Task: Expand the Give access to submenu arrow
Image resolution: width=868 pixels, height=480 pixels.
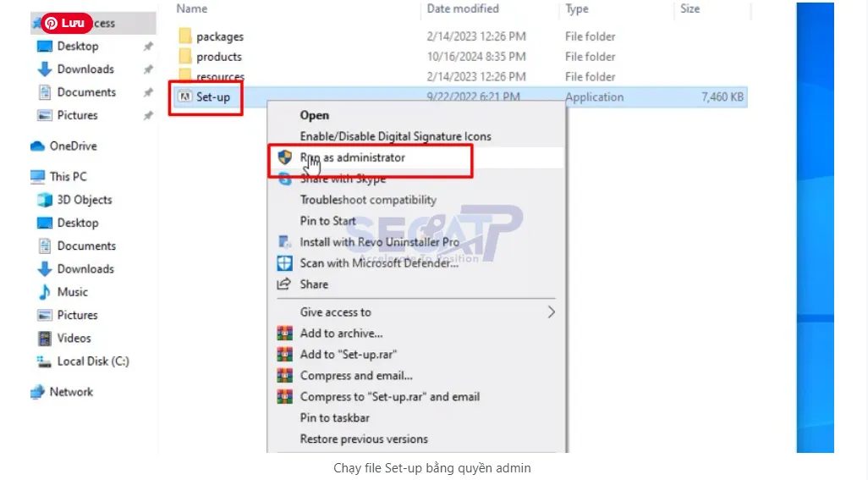Action: tap(552, 312)
